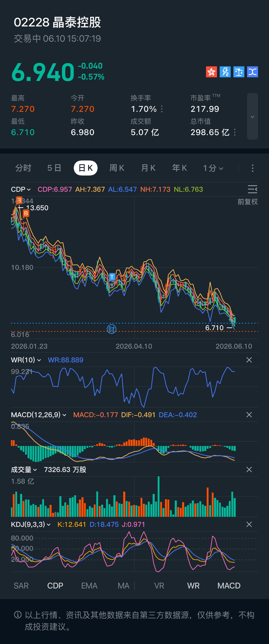Open market cap more-options dots
Screen dimensions: 269x644
[235, 132]
